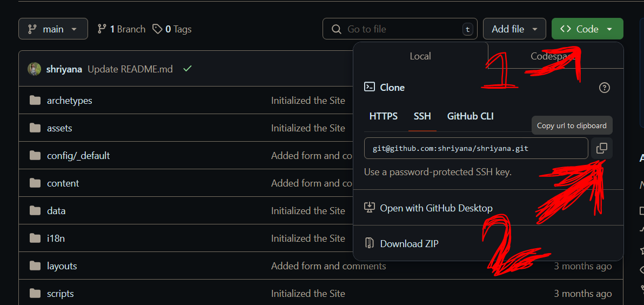
Task: Click the branch icon next to 1 Branch
Action: [x=102, y=29]
